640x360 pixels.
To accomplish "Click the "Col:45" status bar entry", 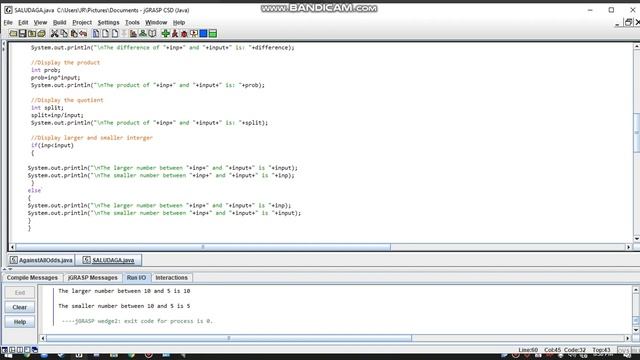I will [x=552, y=350].
